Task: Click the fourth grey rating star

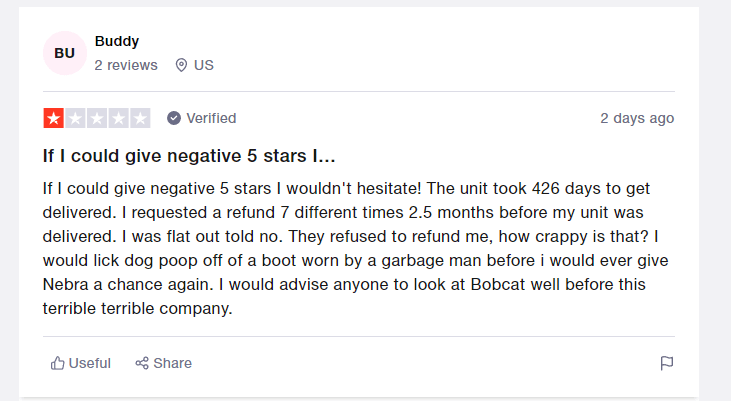Action: point(118,118)
